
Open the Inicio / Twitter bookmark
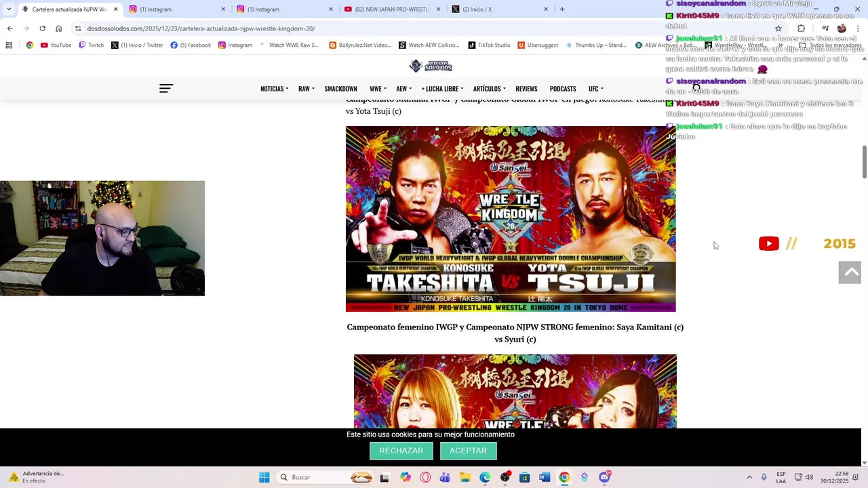pos(137,45)
